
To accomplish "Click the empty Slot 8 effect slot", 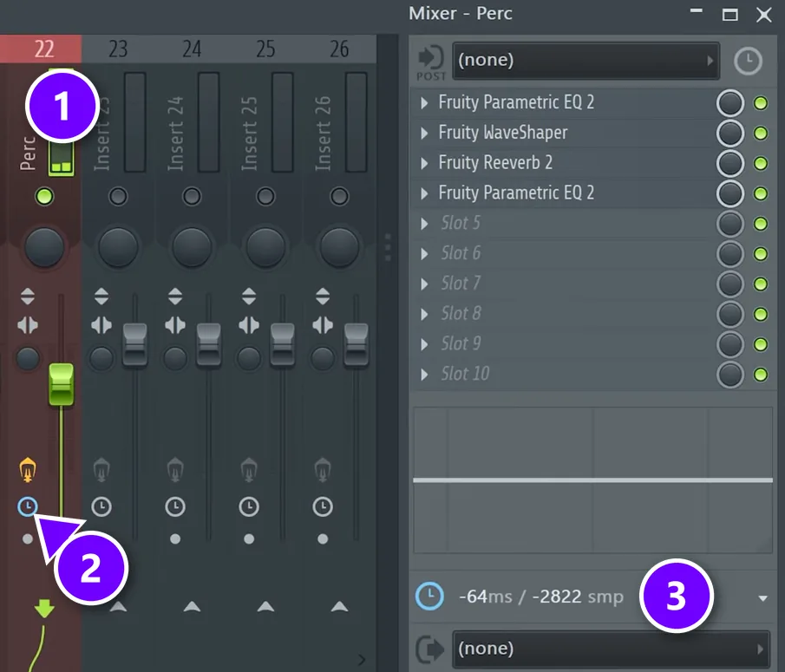I will pyautogui.click(x=560, y=314).
